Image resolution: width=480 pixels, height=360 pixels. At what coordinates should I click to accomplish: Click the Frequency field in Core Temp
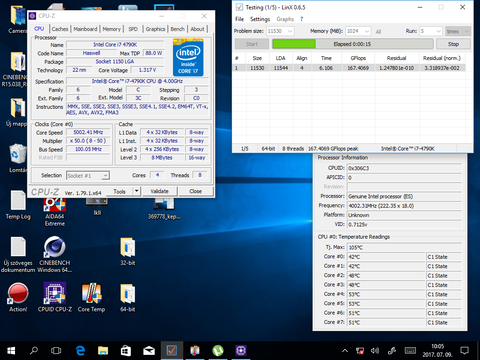404,206
